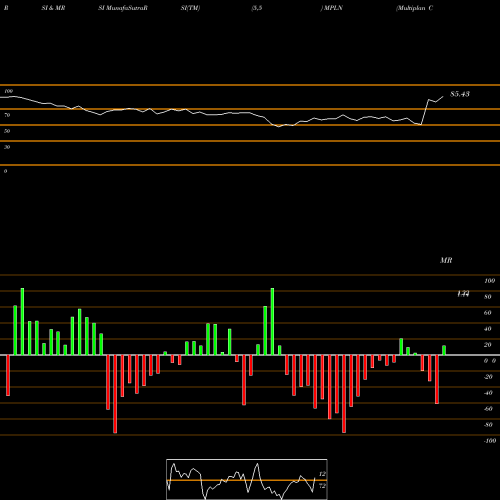Click the MR panel title label
The height and width of the screenshot is (500, 500).
click(x=446, y=260)
